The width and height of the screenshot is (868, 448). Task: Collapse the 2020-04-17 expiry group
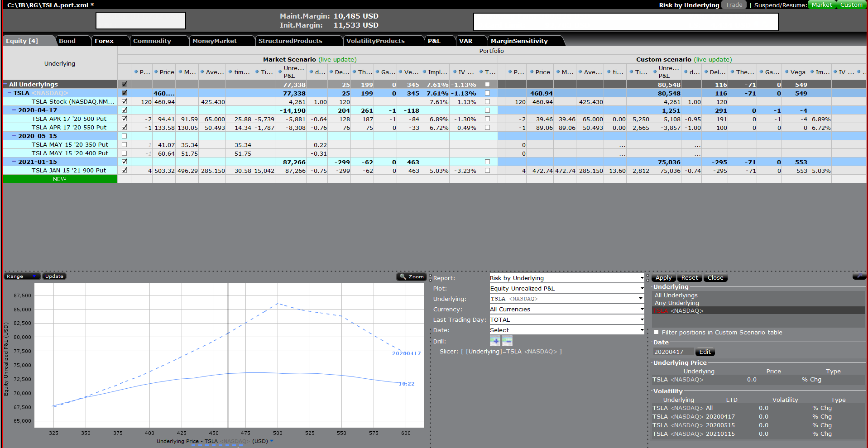pos(14,110)
